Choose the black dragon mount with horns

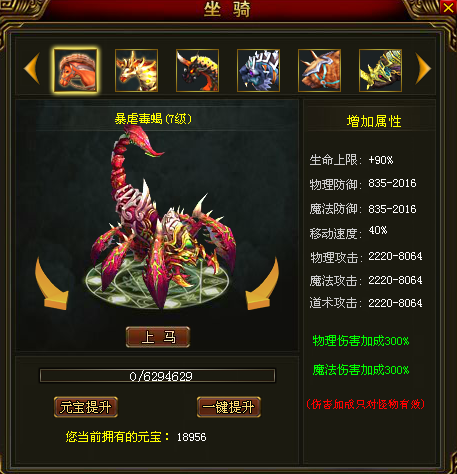click(197, 70)
